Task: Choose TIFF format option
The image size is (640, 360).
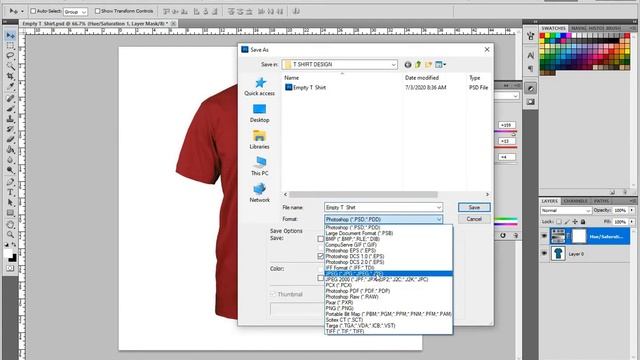Action: click(388, 331)
